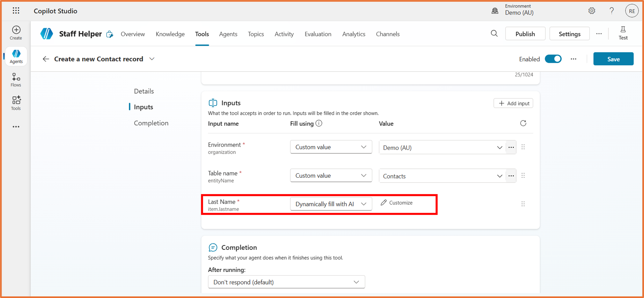This screenshot has height=298, width=644.
Task: Click the back arrow beside tool name
Action: pos(46,59)
